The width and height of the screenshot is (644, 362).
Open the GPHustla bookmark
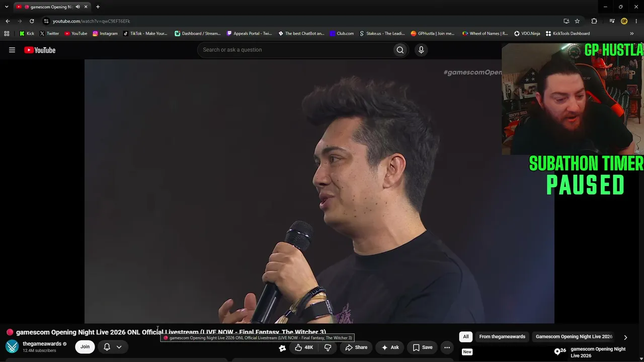pyautogui.click(x=433, y=34)
